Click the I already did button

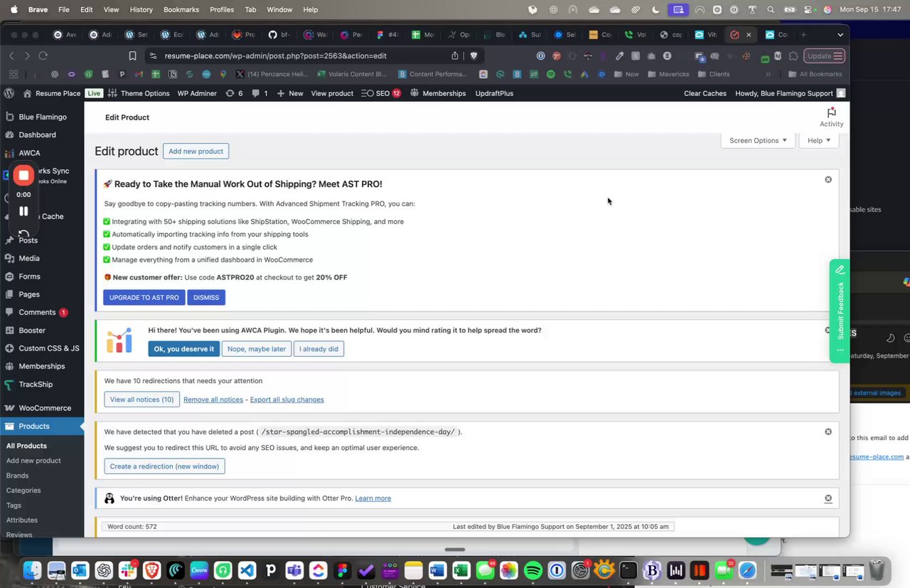[318, 348]
